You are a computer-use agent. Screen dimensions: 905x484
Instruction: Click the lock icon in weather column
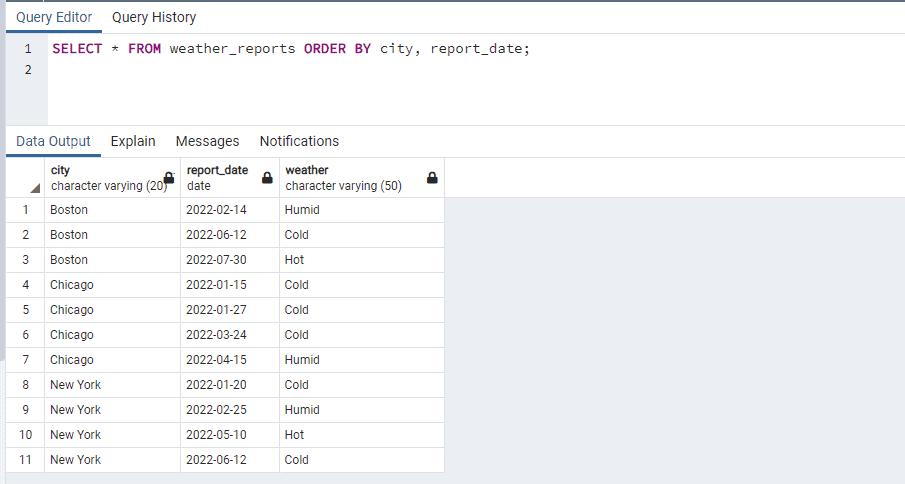pyautogui.click(x=432, y=178)
